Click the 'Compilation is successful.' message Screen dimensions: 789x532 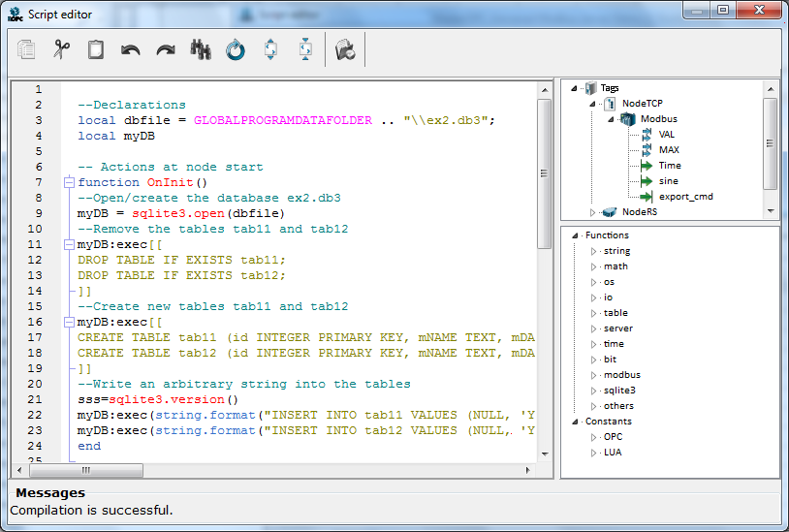coord(91,511)
